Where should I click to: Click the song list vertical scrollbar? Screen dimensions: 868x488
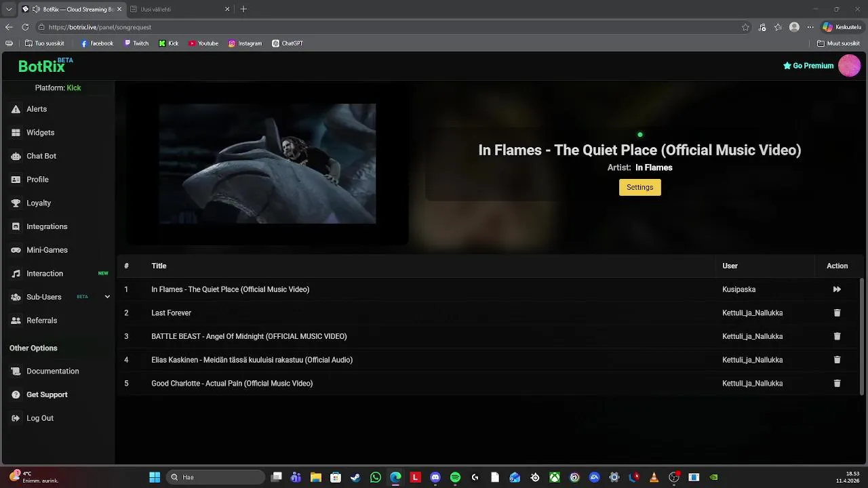863,335
